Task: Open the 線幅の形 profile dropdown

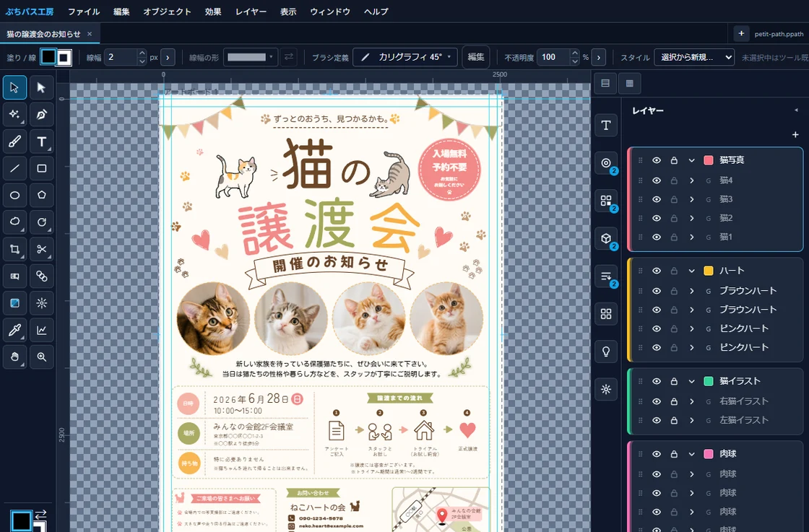Action: (251, 57)
